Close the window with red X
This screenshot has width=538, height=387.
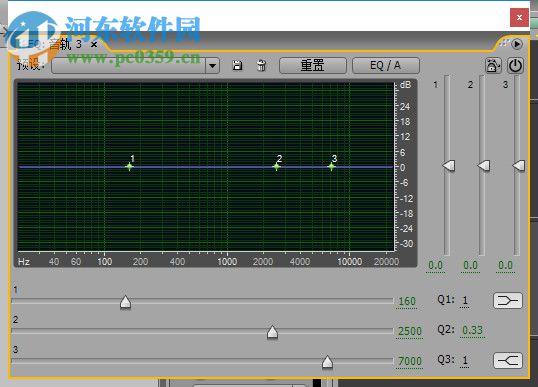pyautogui.click(x=519, y=17)
